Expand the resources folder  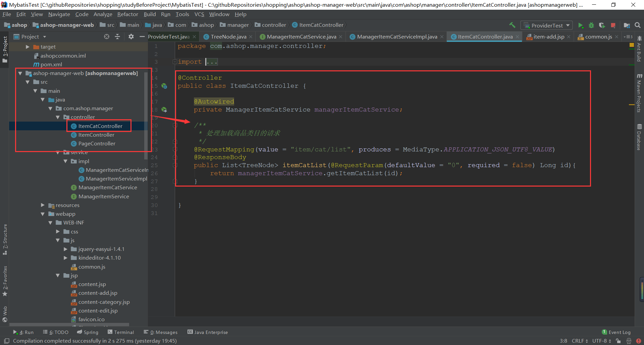[43, 205]
